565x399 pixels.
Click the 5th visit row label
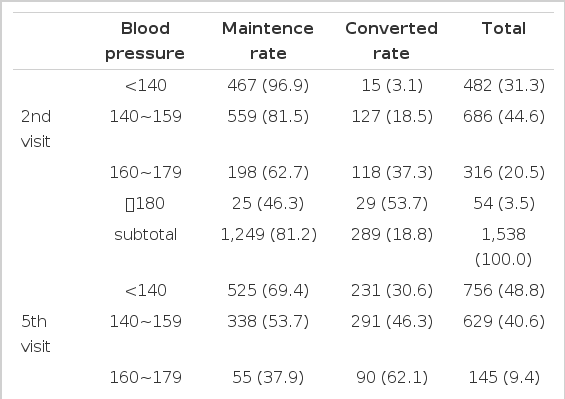click(35, 334)
